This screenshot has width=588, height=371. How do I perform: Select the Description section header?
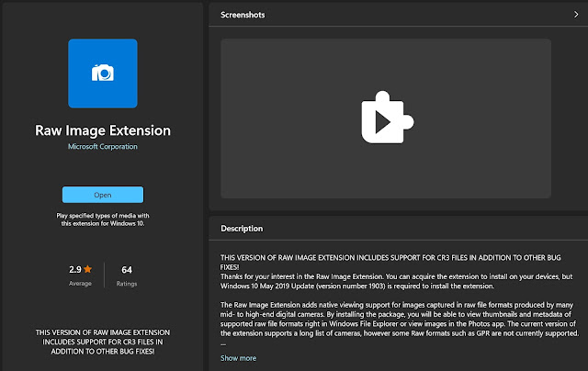pyautogui.click(x=242, y=229)
